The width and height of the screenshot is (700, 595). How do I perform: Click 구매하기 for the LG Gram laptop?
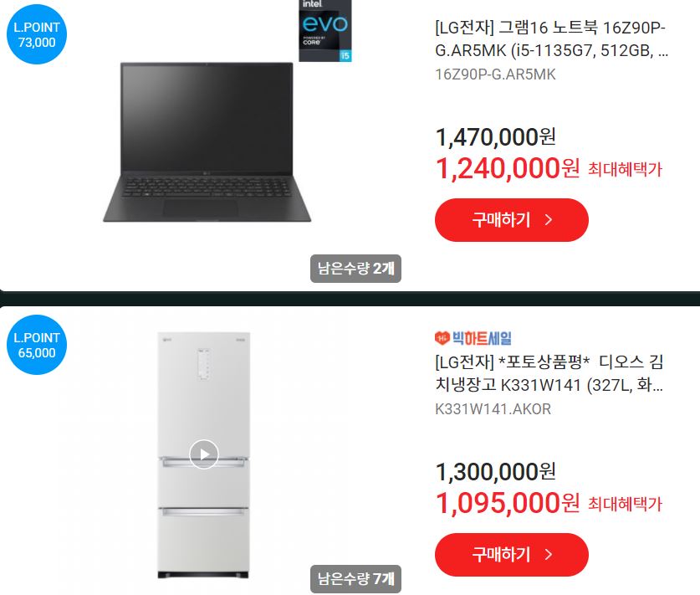[512, 220]
